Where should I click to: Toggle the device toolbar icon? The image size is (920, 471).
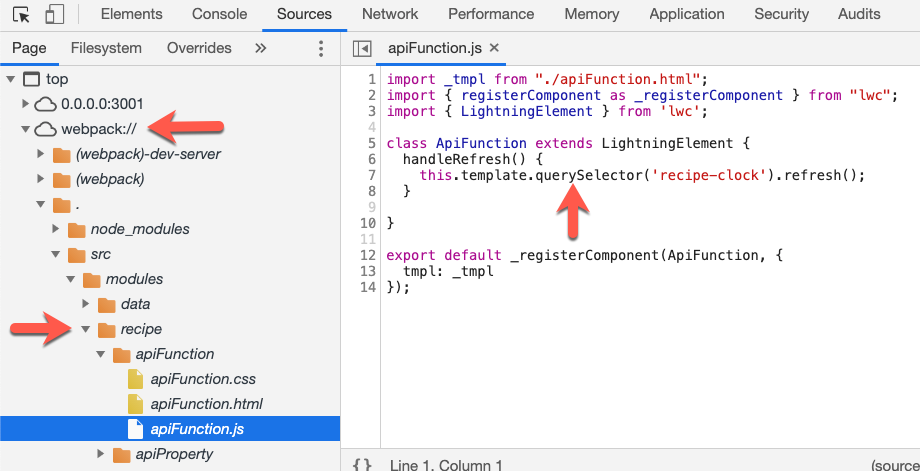click(x=55, y=15)
